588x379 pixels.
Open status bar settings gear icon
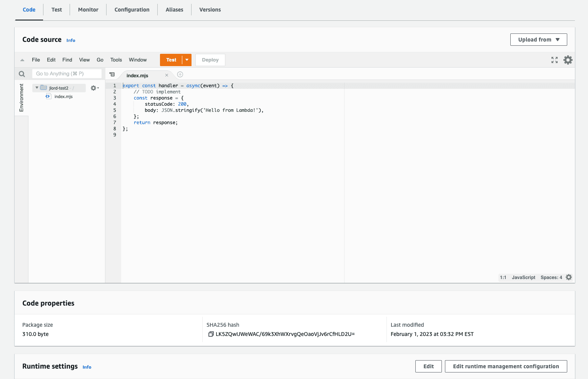click(x=569, y=277)
